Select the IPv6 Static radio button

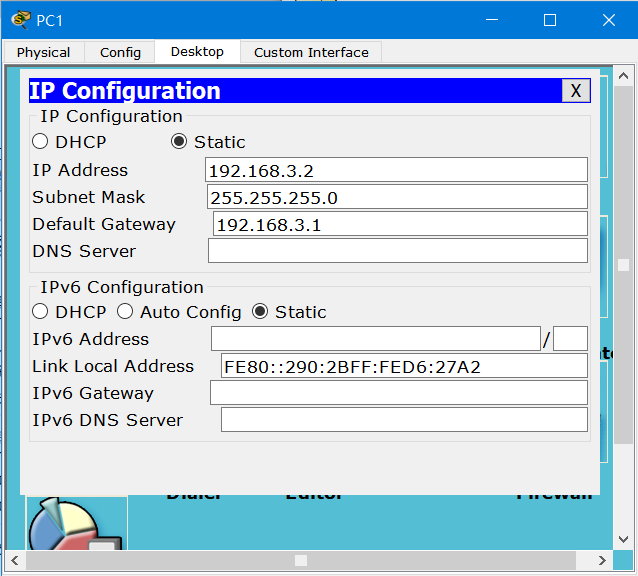click(260, 312)
